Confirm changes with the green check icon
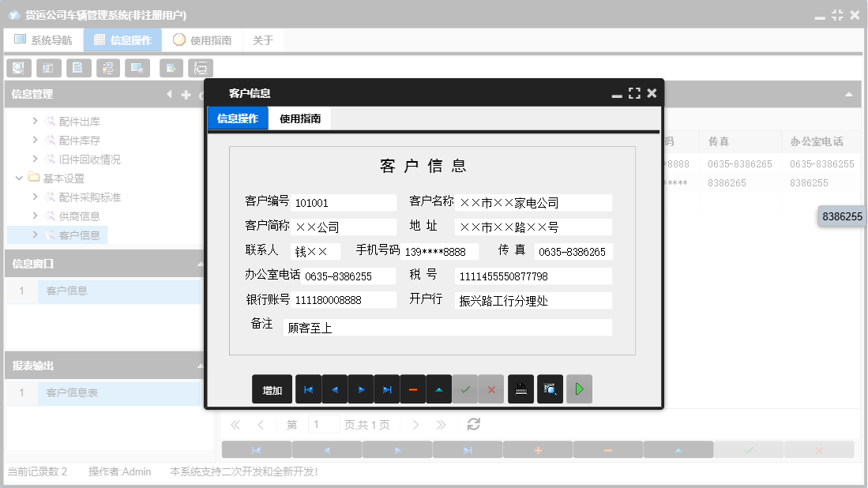The width and height of the screenshot is (868, 488). [465, 389]
